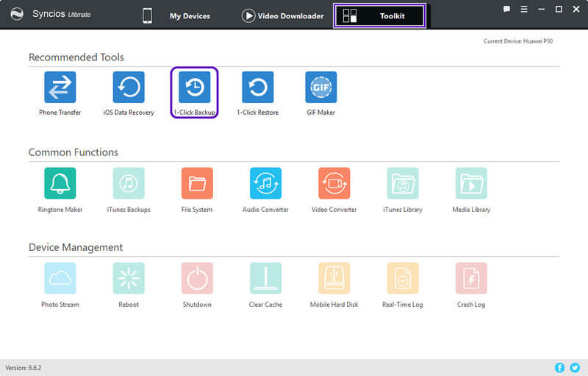
Task: Open the Facebook page icon
Action: click(x=559, y=368)
